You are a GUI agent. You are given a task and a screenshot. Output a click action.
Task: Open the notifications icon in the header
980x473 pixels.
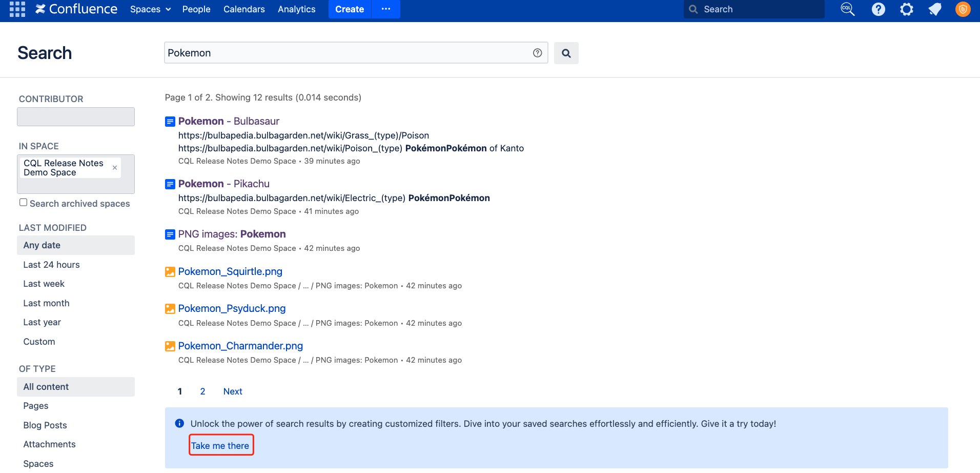pyautogui.click(x=934, y=9)
